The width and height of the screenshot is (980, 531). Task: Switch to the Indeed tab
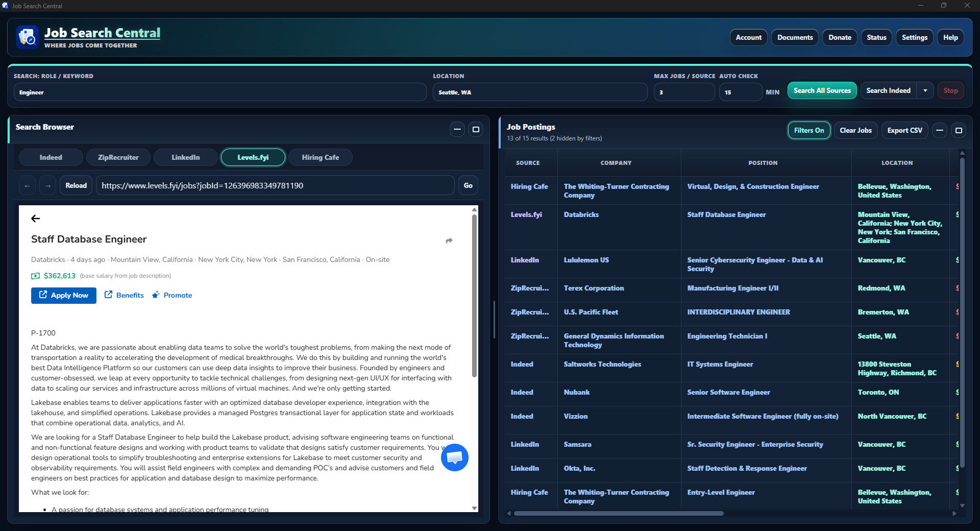tap(51, 157)
